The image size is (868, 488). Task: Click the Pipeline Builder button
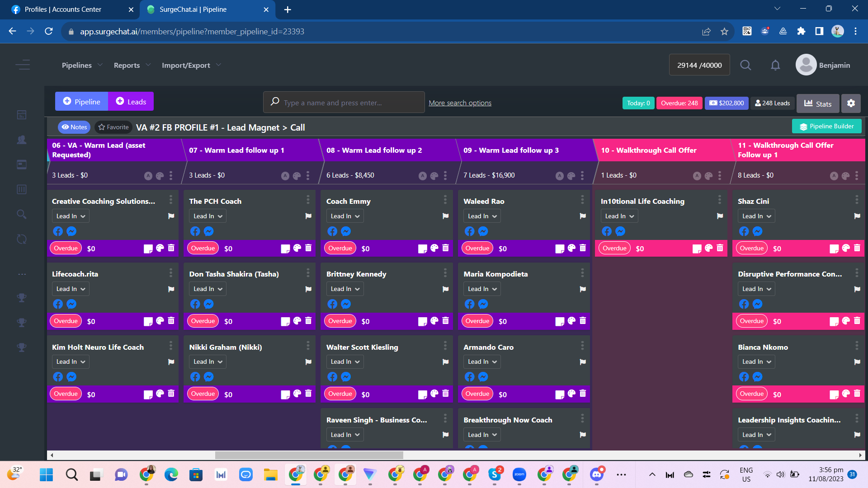pos(826,126)
